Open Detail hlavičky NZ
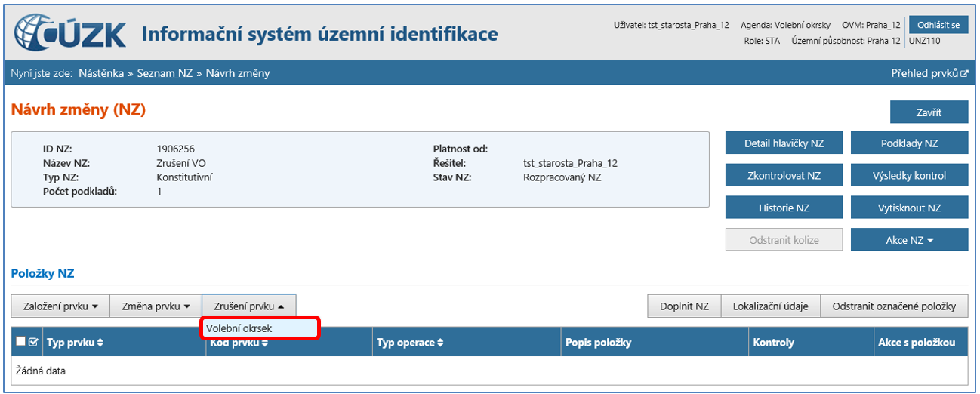Screen dimensions: 980x394 784,143
